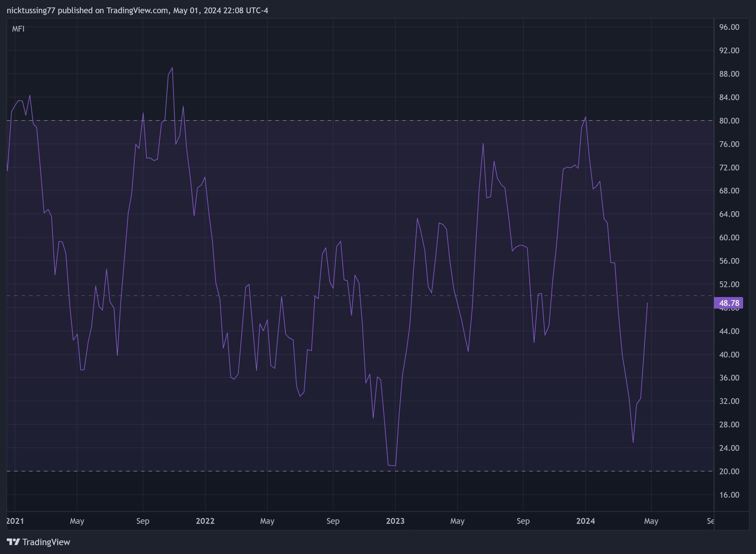
Task: Click the 2021 time axis label
Action: tap(15, 521)
